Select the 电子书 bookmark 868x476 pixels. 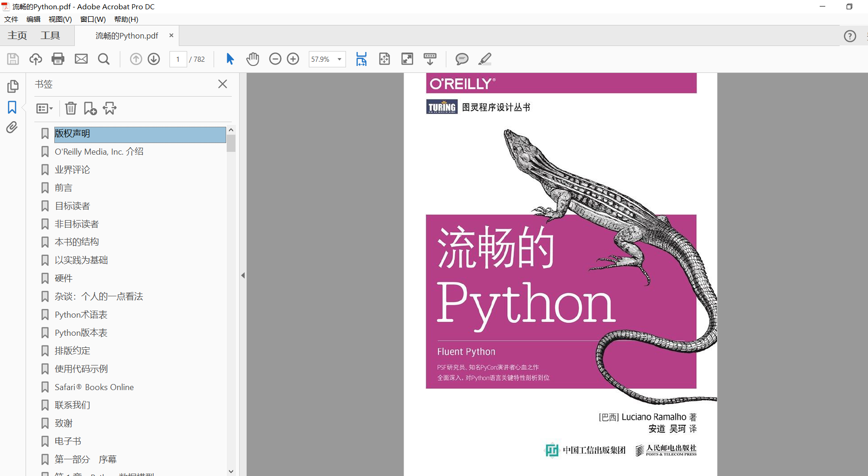[68, 442]
